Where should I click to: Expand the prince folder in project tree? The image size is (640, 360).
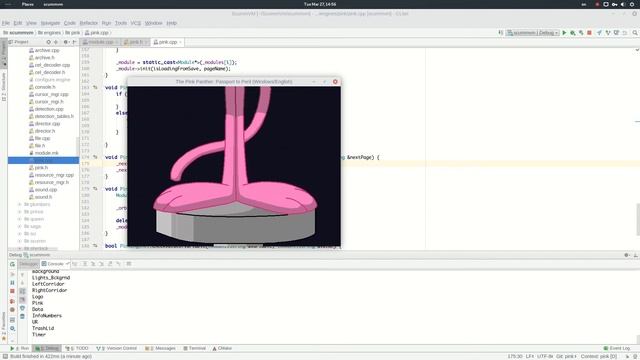(20, 212)
